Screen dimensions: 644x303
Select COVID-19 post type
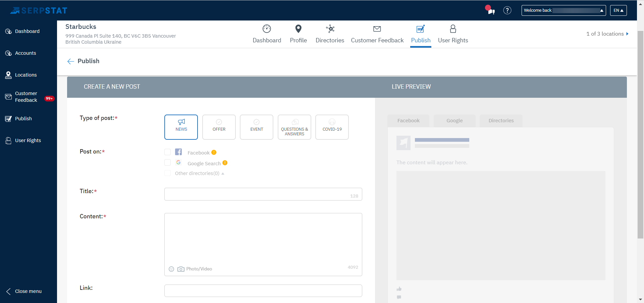click(332, 127)
